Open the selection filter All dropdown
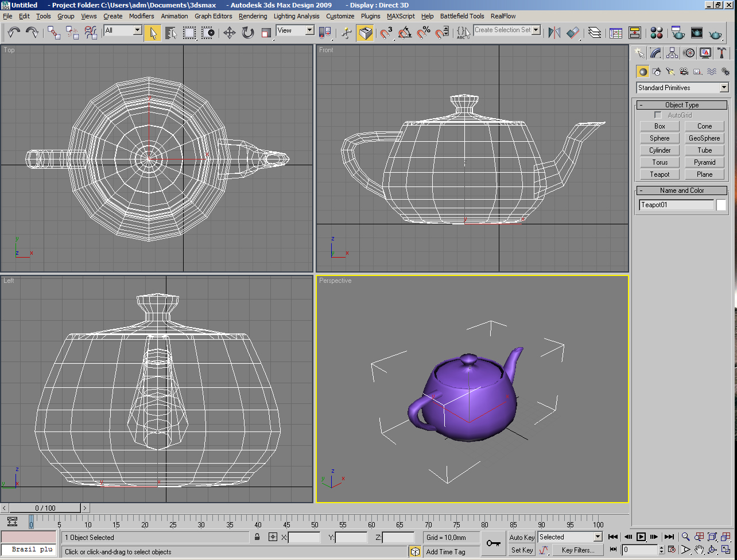This screenshot has height=560, width=737. 137,30
